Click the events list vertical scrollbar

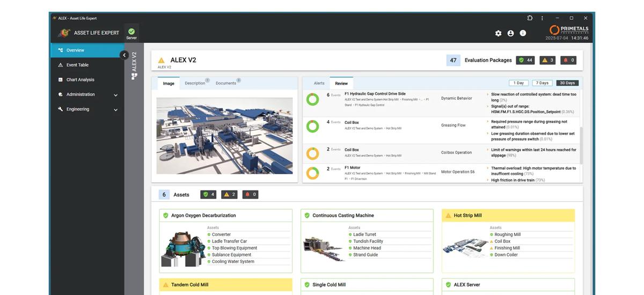coord(581,129)
